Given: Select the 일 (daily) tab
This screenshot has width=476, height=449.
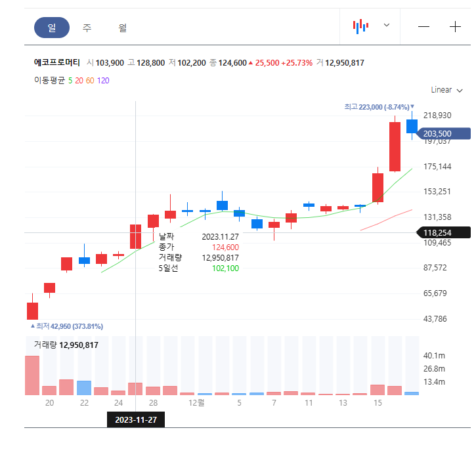Looking at the screenshot, I should pyautogui.click(x=51, y=28).
